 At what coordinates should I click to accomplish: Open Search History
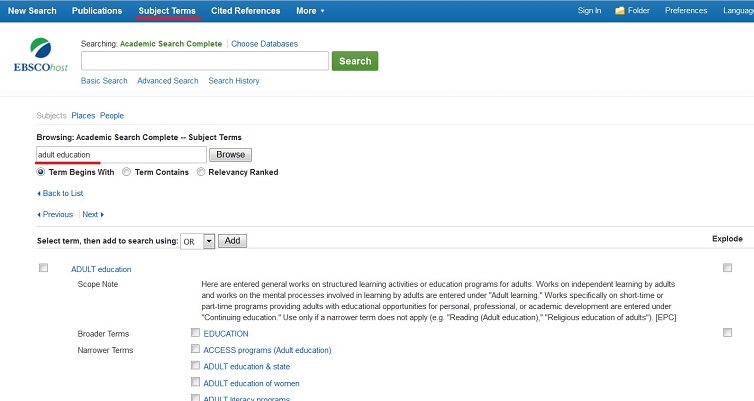click(x=234, y=81)
